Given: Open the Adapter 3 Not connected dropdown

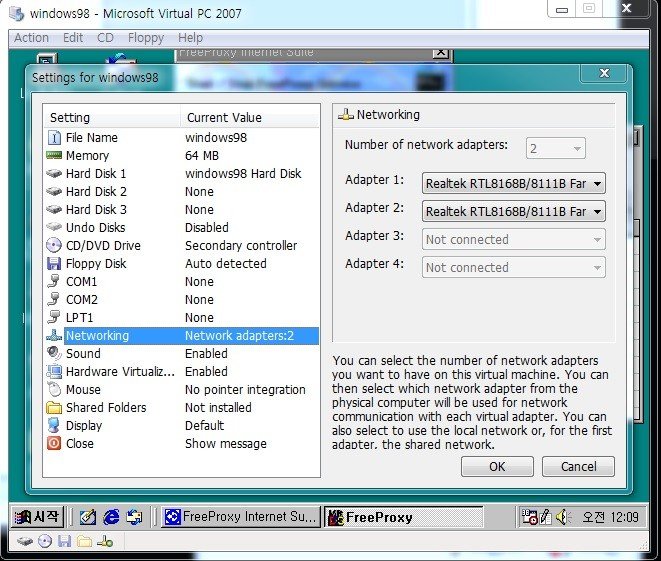Looking at the screenshot, I should click(513, 239).
